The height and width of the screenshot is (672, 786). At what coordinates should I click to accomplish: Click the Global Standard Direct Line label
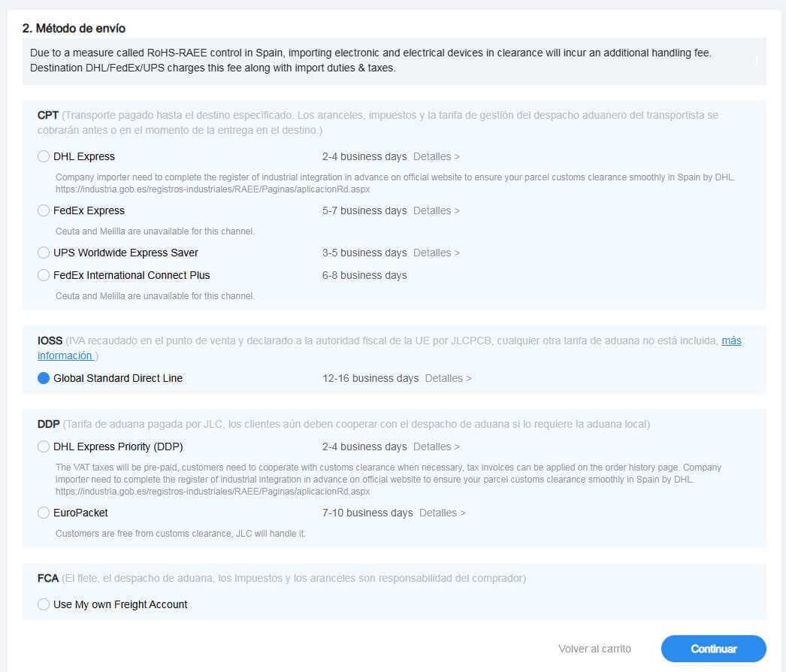coord(118,378)
